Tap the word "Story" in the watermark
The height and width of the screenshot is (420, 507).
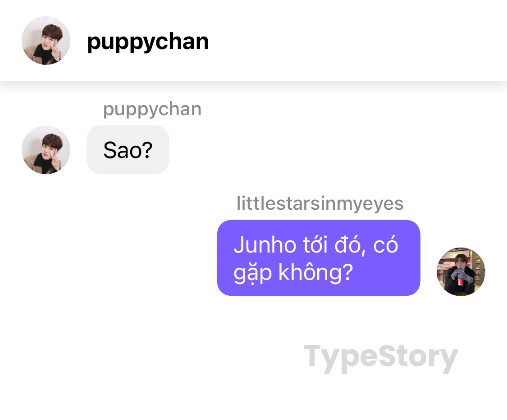(x=418, y=357)
